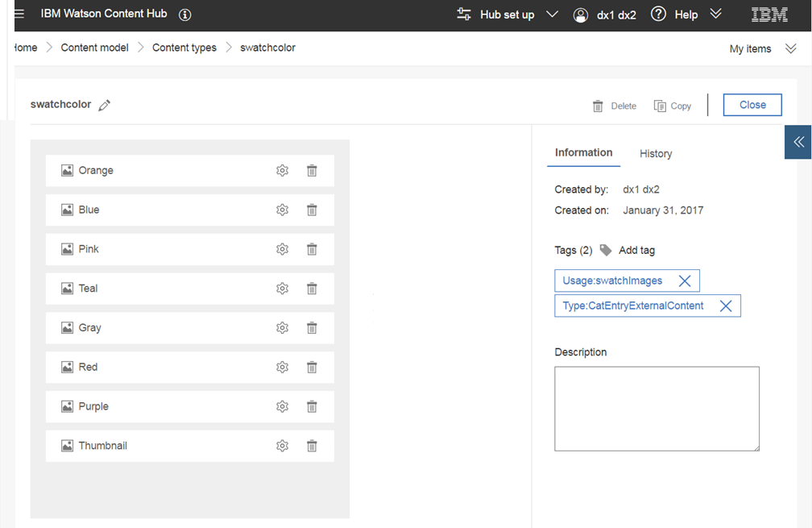This screenshot has height=528, width=812.
Task: Select the Gray element label
Action: click(89, 328)
